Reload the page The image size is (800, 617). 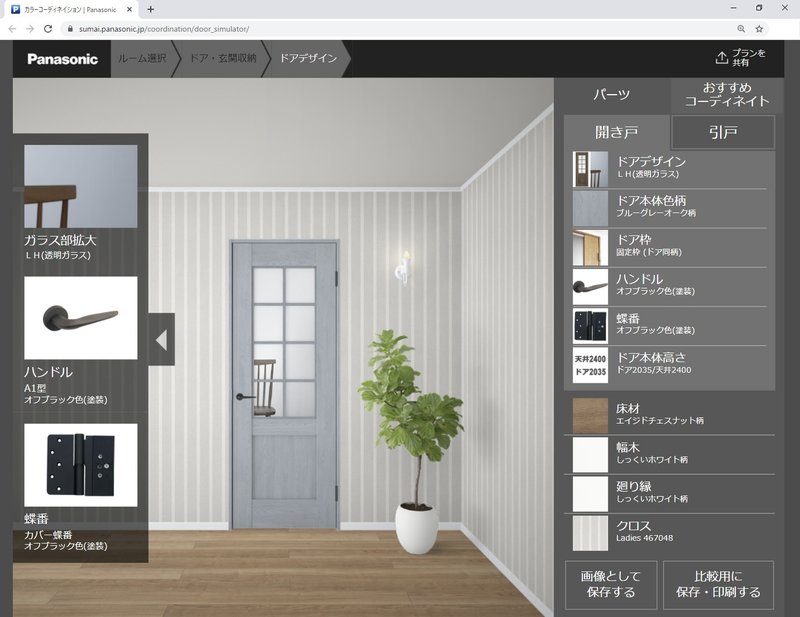click(48, 29)
